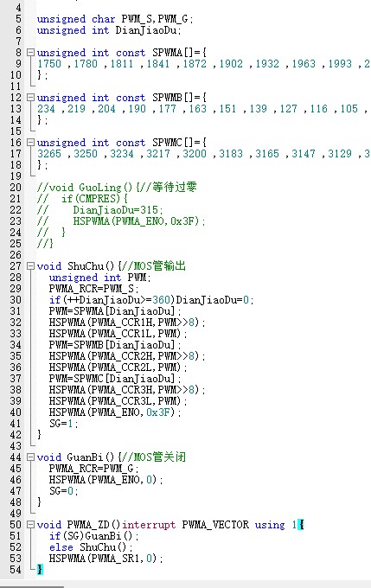Image resolution: width=371 pixels, height=588 pixels.
Task: Click the value 3200 in SPWMC
Action: pyautogui.click(x=195, y=154)
